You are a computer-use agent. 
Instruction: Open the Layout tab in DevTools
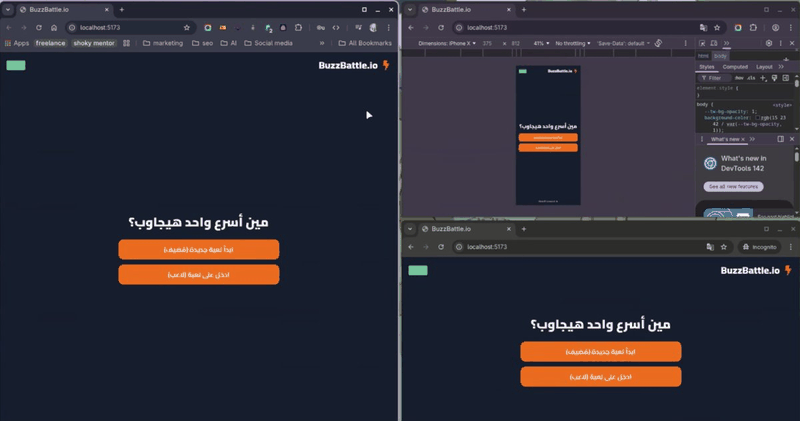764,67
